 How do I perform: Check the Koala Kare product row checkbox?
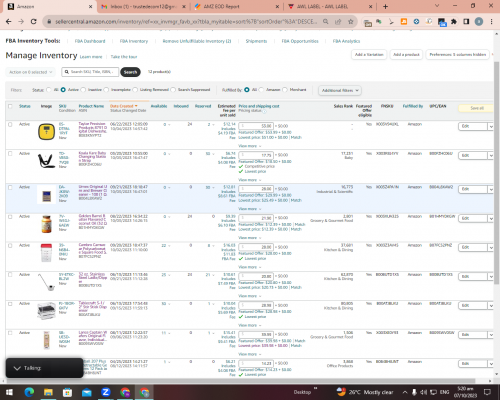(10, 154)
